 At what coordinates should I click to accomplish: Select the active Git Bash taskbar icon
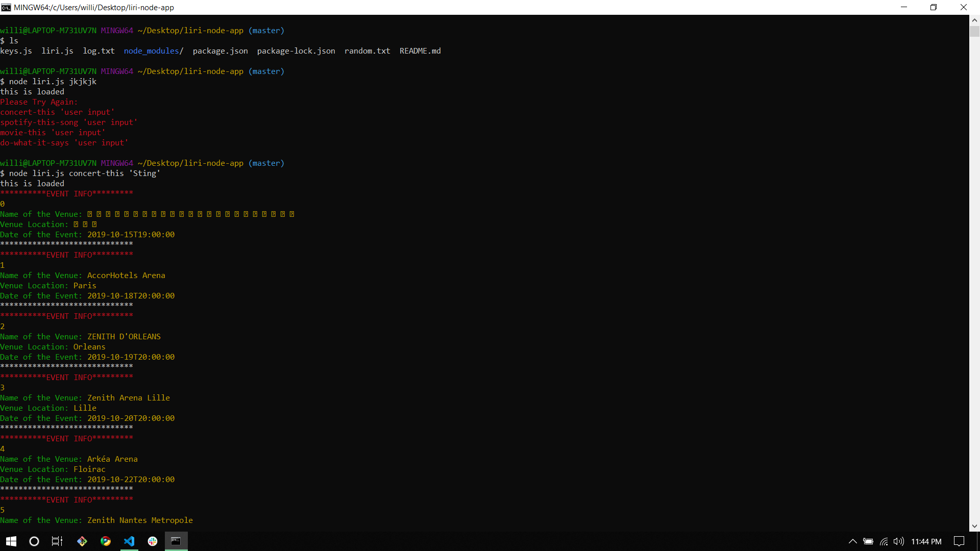click(176, 541)
